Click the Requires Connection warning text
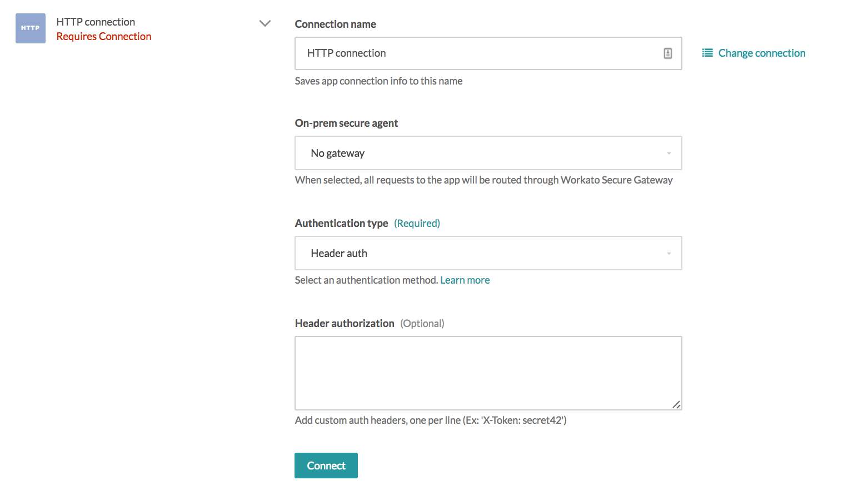 [103, 36]
